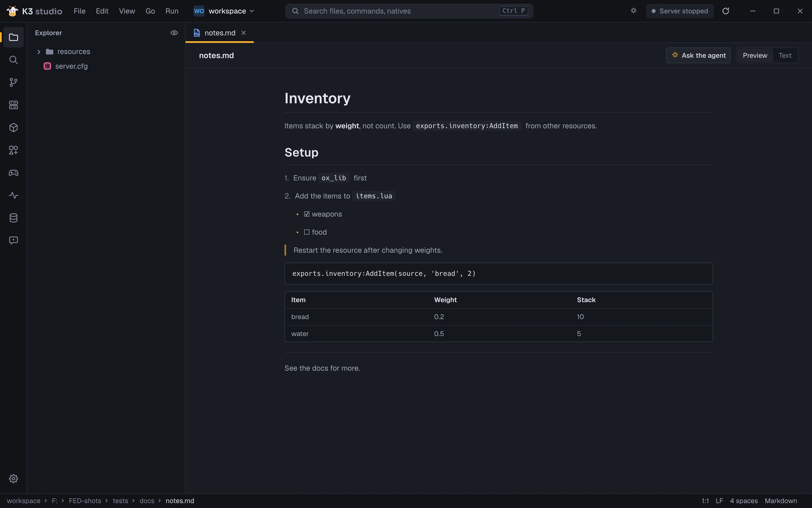Click the checked weapons checkbox
This screenshot has width=812, height=508.
[307, 214]
